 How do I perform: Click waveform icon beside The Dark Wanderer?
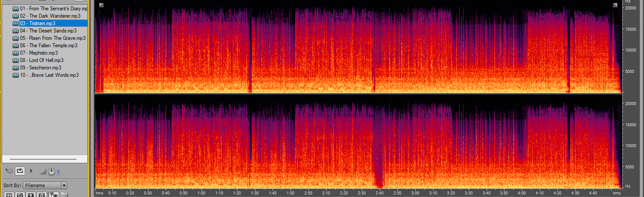pos(16,16)
